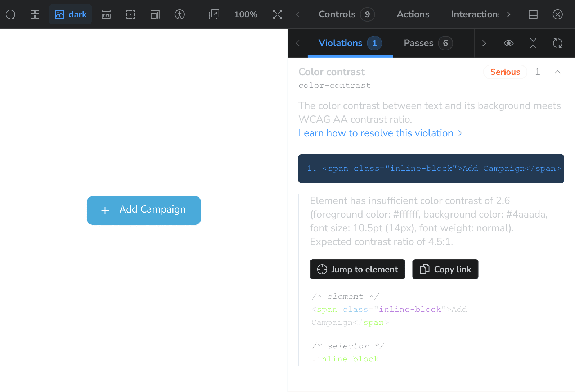Switch to the Interactions tab
The image size is (575, 392).
coord(475,14)
